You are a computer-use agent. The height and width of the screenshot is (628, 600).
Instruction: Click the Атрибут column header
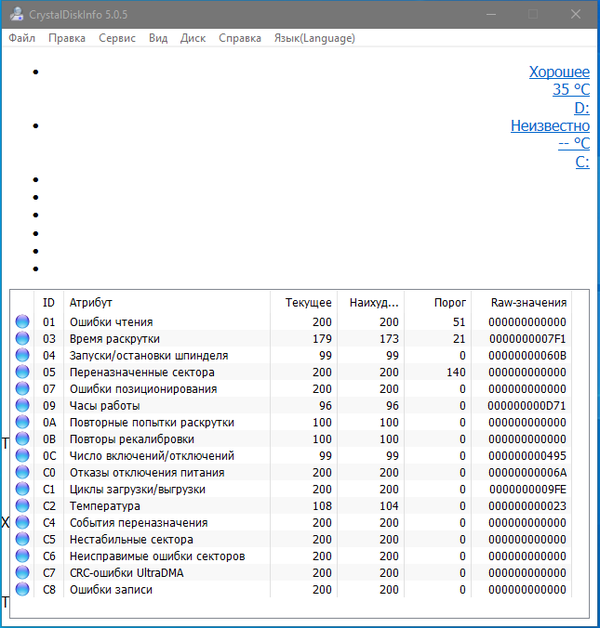tap(91, 302)
